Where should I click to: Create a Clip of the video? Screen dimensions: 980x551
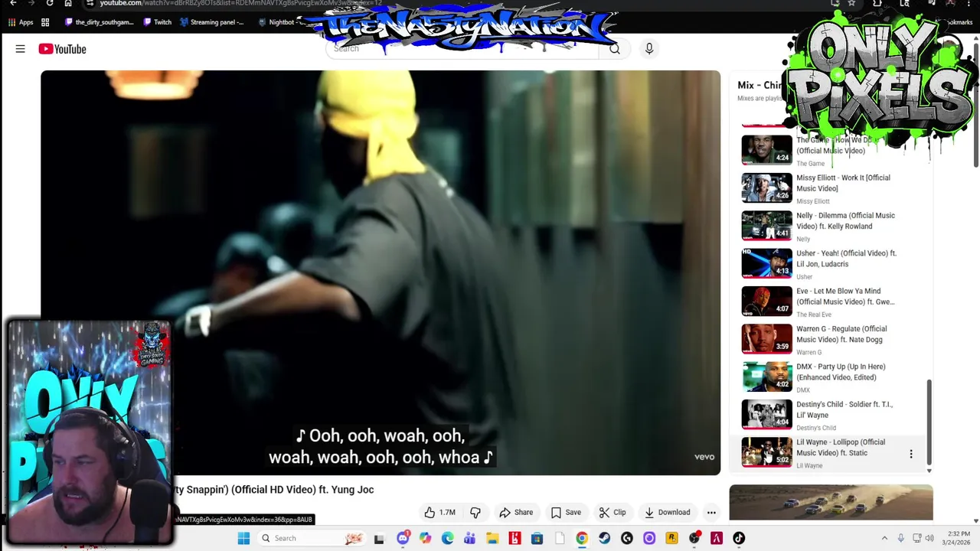click(612, 512)
